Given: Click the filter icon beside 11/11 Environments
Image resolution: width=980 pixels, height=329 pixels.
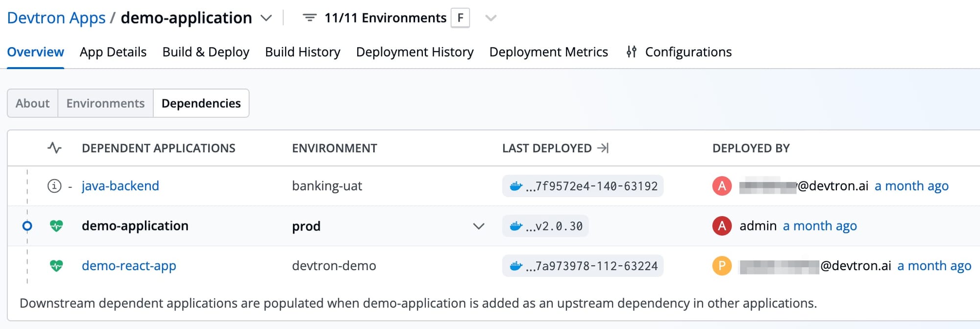Looking at the screenshot, I should (x=309, y=18).
